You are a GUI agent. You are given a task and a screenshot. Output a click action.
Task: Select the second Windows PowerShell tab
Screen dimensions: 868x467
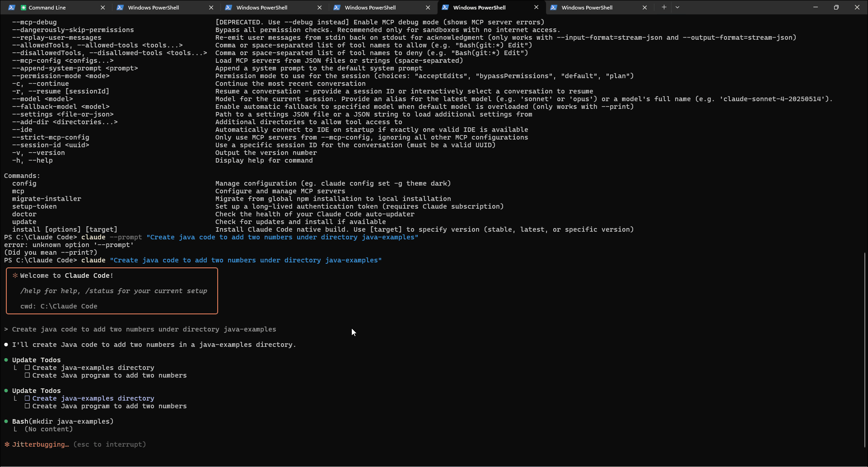pyautogui.click(x=273, y=7)
